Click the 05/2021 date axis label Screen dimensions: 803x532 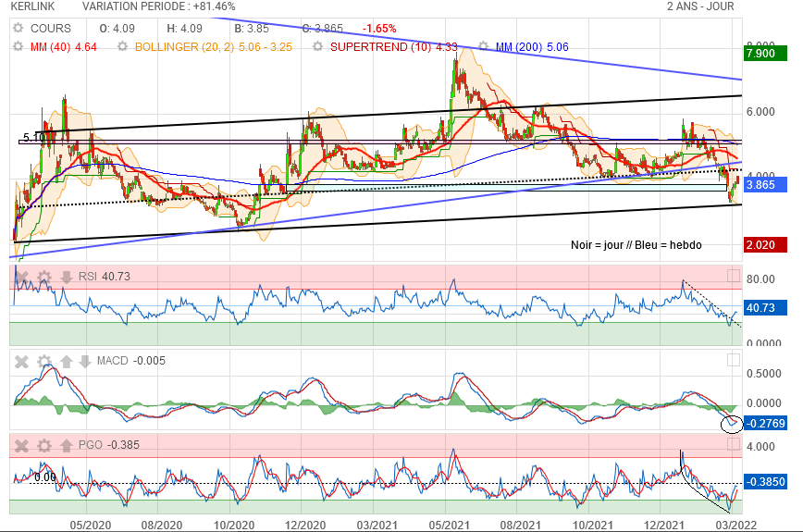coord(449,525)
